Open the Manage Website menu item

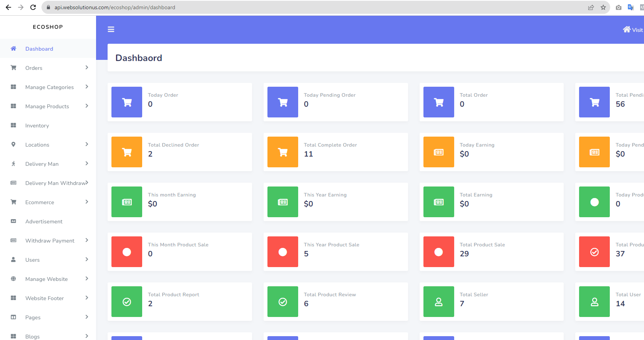pyautogui.click(x=48, y=279)
